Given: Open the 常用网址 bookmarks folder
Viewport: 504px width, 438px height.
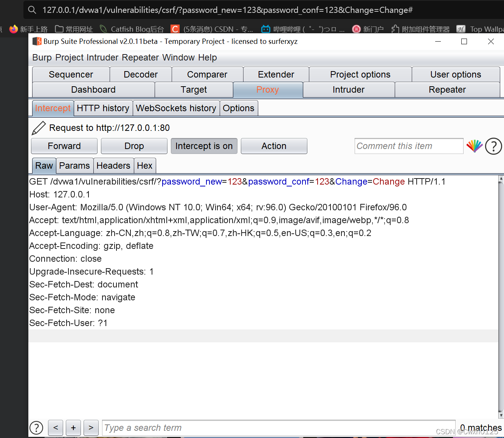Looking at the screenshot, I should (x=74, y=29).
